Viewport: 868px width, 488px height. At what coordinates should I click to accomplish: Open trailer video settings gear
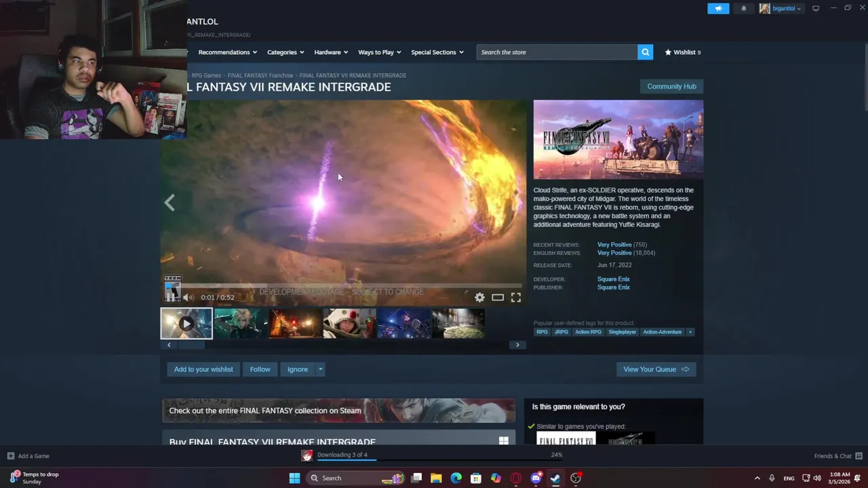coord(479,298)
